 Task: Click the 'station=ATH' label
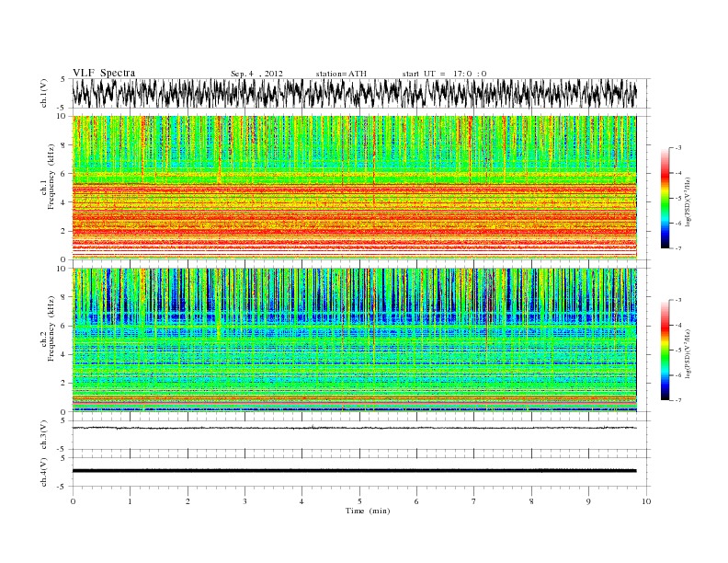point(341,74)
